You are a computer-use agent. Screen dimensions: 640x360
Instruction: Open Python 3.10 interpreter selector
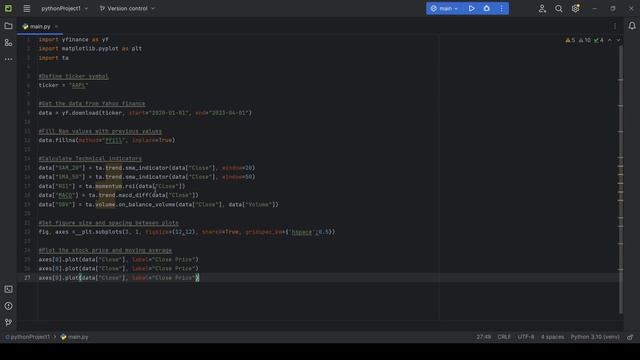[595, 337]
